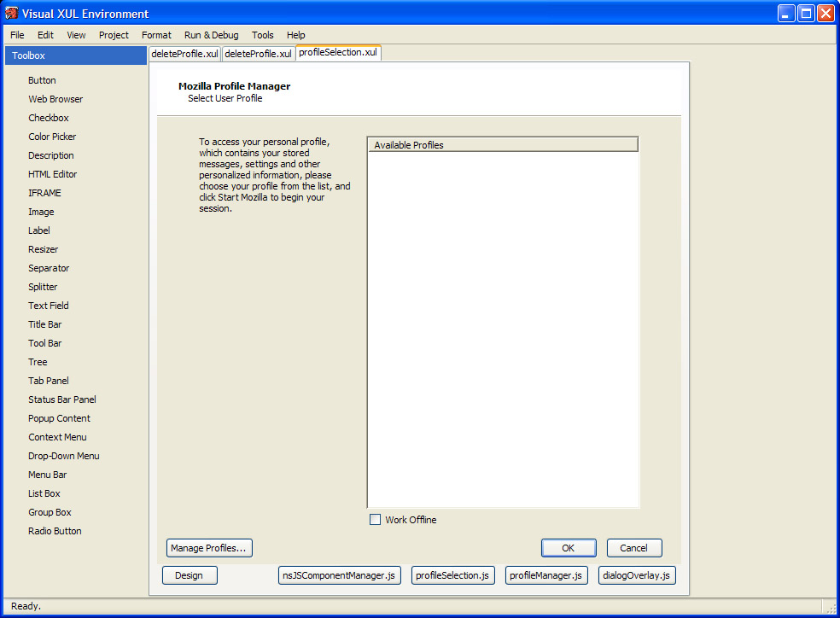Select IFRAME in the Toolbox

pos(45,193)
